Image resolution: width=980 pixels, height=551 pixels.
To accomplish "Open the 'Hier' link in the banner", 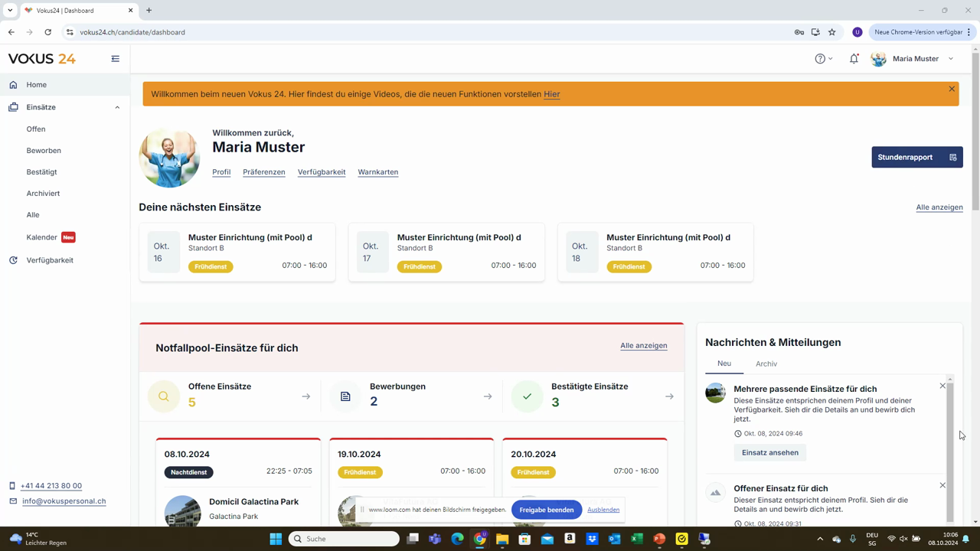I will tap(552, 94).
